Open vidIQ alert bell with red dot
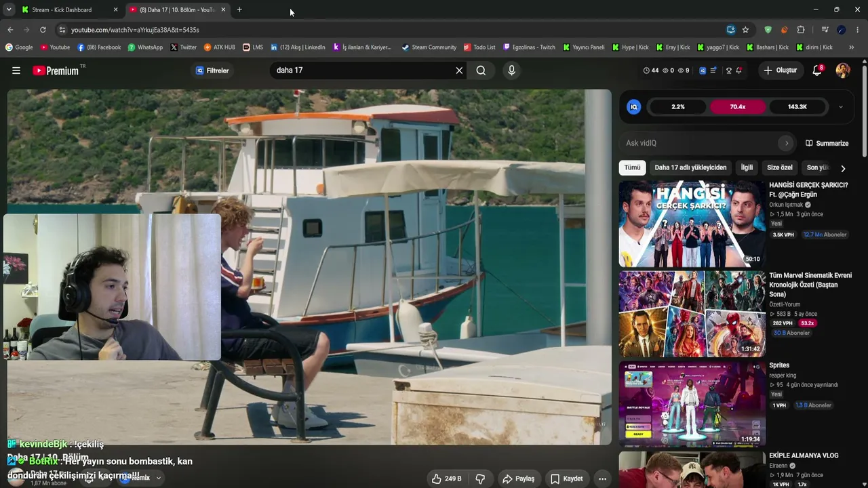Viewport: 868px width, 488px height. [x=738, y=70]
